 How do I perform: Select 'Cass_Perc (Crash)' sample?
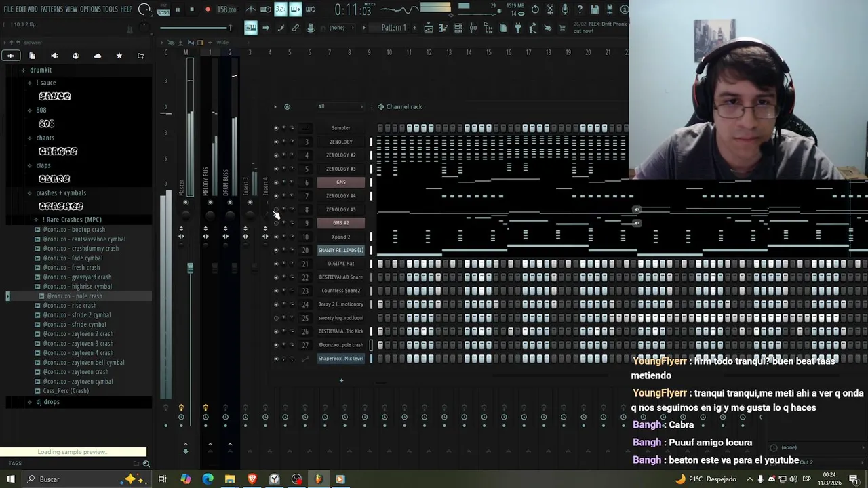coord(66,391)
